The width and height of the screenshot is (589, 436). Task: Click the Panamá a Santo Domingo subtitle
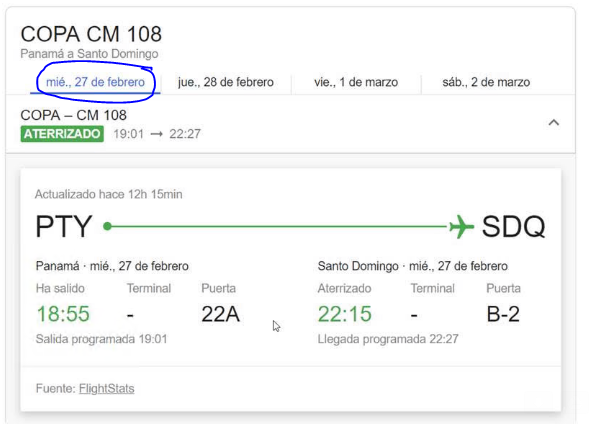tap(89, 54)
